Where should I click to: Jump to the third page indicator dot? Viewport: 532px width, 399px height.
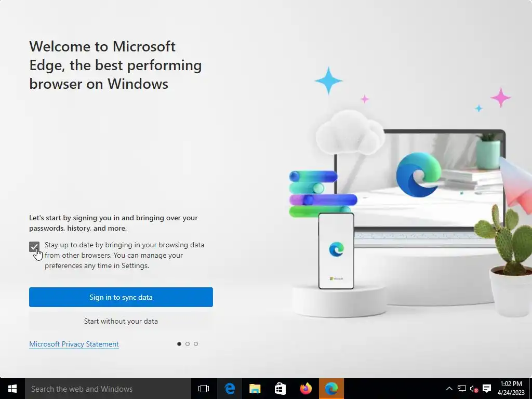point(196,344)
